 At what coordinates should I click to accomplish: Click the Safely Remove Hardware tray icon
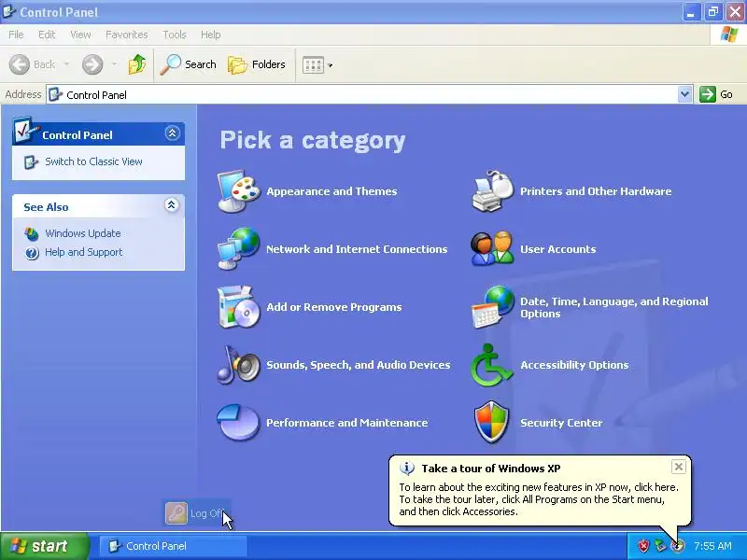(660, 546)
